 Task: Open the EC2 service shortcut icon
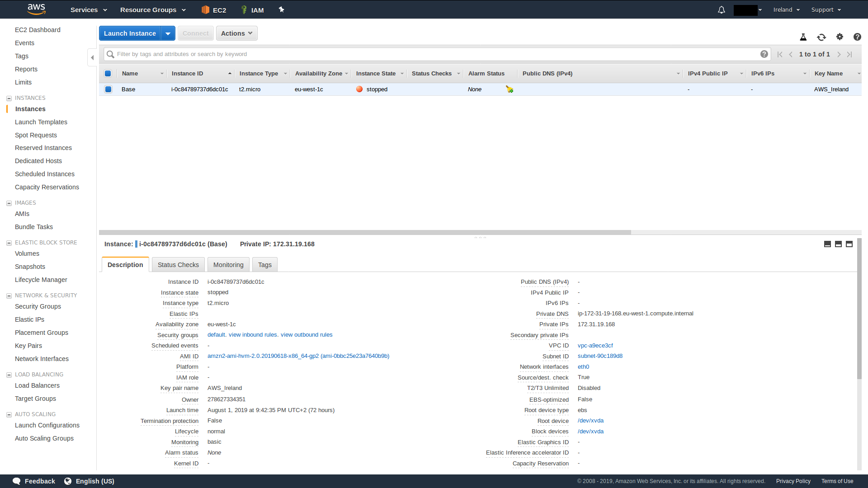point(205,9)
